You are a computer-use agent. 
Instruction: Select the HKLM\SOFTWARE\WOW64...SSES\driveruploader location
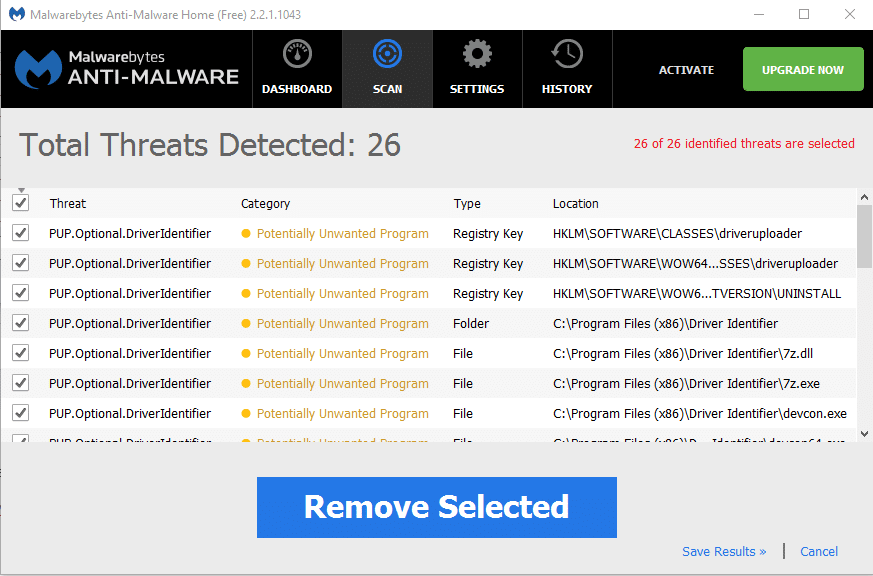point(695,264)
